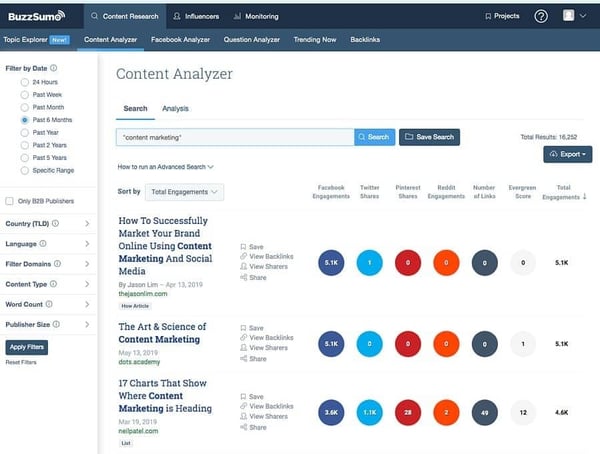Open The Art & Science of Content Marketing title

coord(162,333)
